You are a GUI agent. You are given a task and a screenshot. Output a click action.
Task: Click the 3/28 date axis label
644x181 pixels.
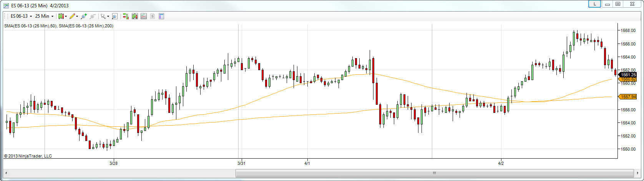tap(113, 163)
